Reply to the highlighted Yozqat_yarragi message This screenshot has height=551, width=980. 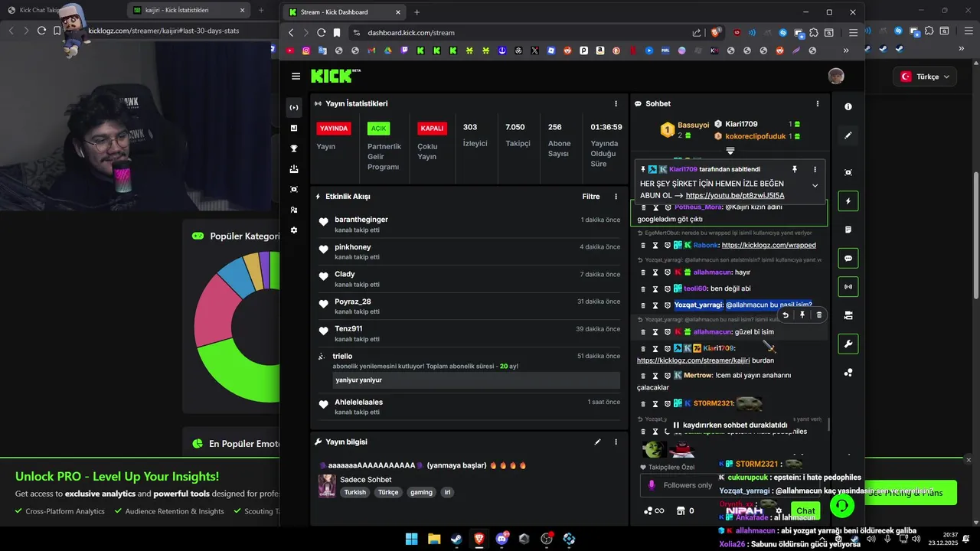click(x=786, y=315)
